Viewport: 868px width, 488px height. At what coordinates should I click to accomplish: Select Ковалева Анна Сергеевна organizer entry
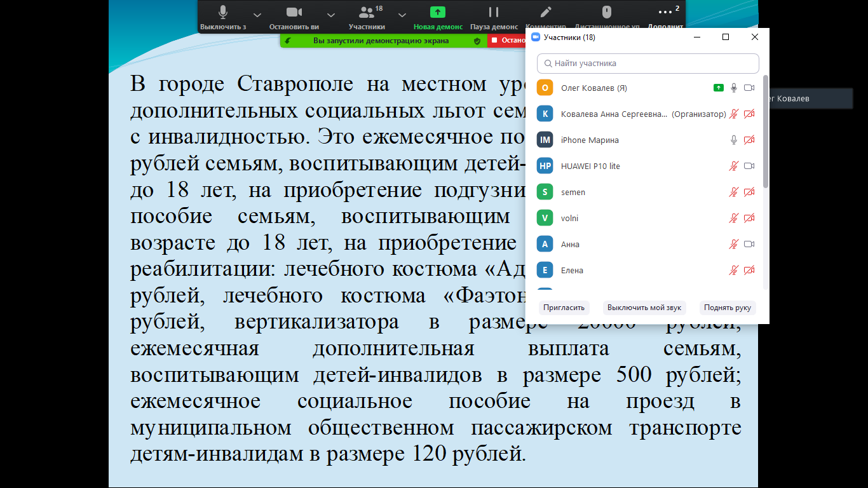[614, 114]
